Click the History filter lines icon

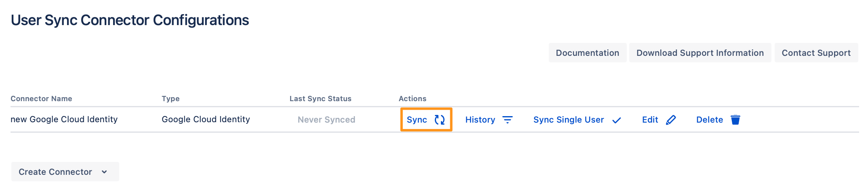pos(508,120)
